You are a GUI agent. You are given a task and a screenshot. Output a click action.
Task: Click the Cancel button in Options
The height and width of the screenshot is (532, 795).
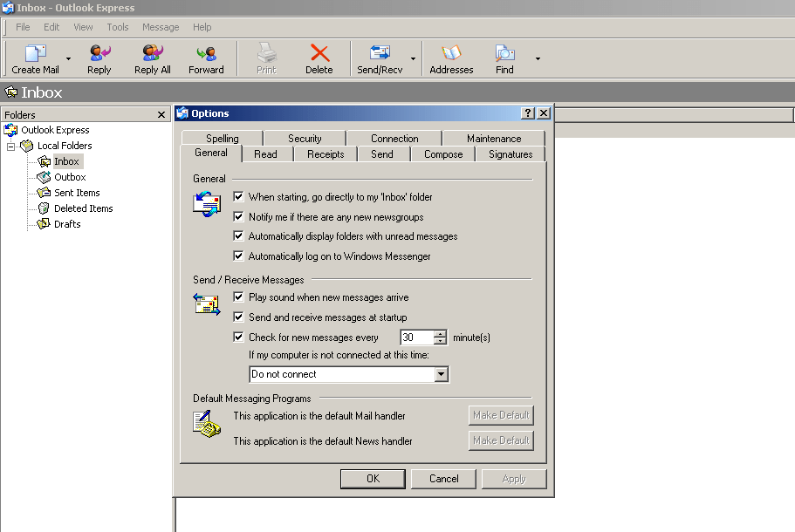(443, 478)
